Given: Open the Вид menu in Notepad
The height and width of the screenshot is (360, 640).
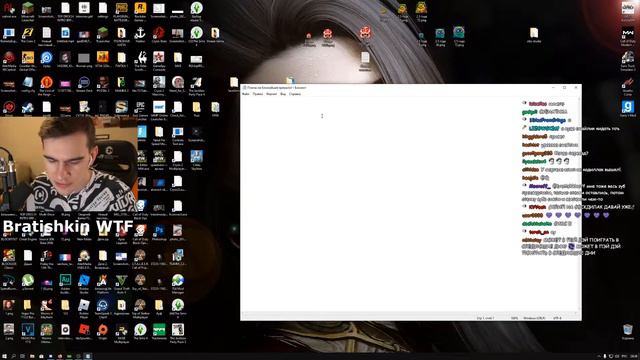Looking at the screenshot, I should [x=283, y=94].
